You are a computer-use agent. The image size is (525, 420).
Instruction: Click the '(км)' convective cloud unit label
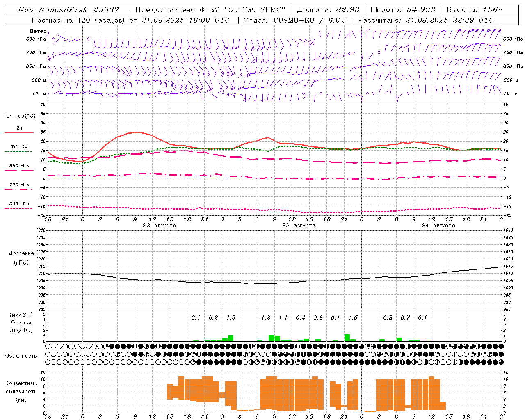click(21, 399)
